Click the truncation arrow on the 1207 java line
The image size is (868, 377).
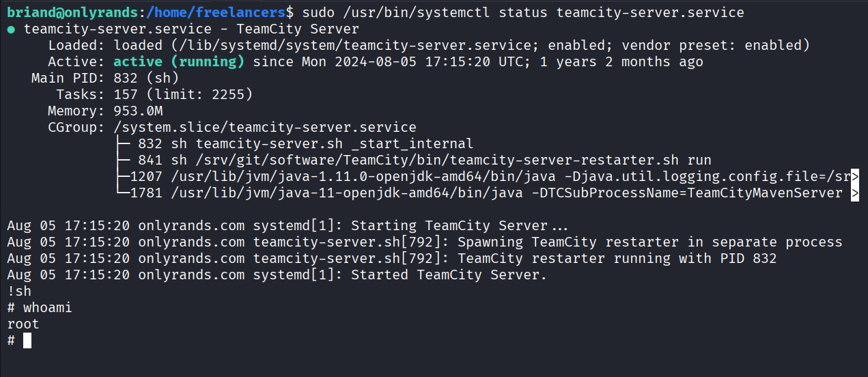(x=854, y=177)
